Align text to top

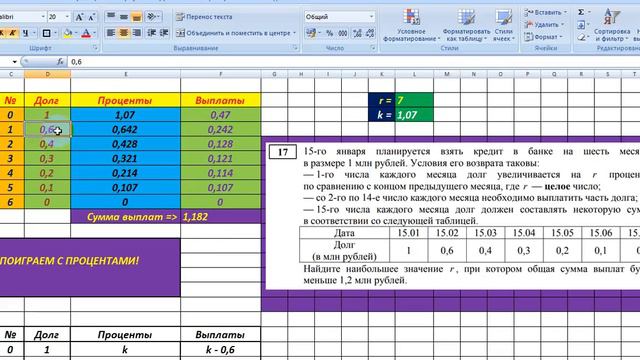point(111,17)
